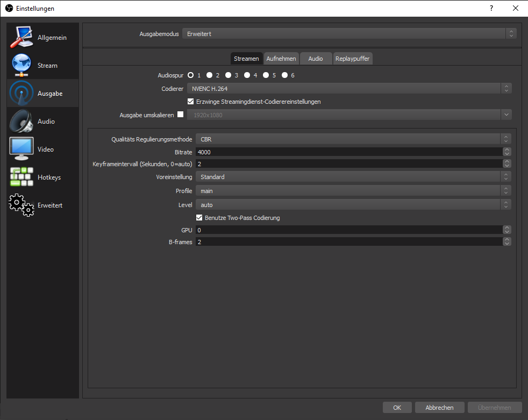The width and height of the screenshot is (528, 420).
Task: Select Audiospur radio button 3
Action: (228, 75)
